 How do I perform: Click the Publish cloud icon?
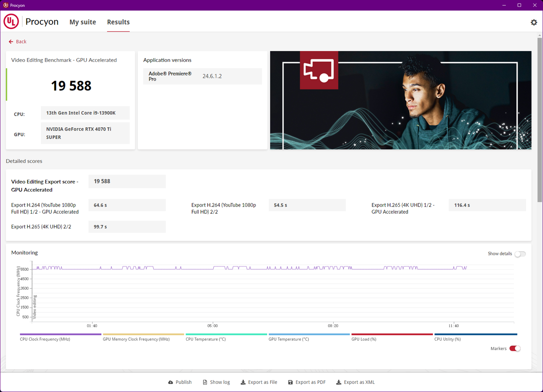[170, 382]
